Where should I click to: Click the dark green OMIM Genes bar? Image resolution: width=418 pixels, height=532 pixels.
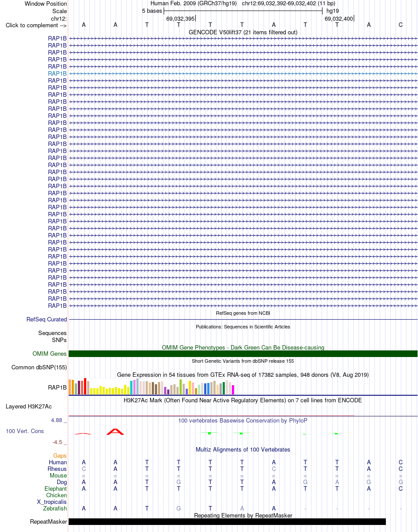[x=243, y=353]
